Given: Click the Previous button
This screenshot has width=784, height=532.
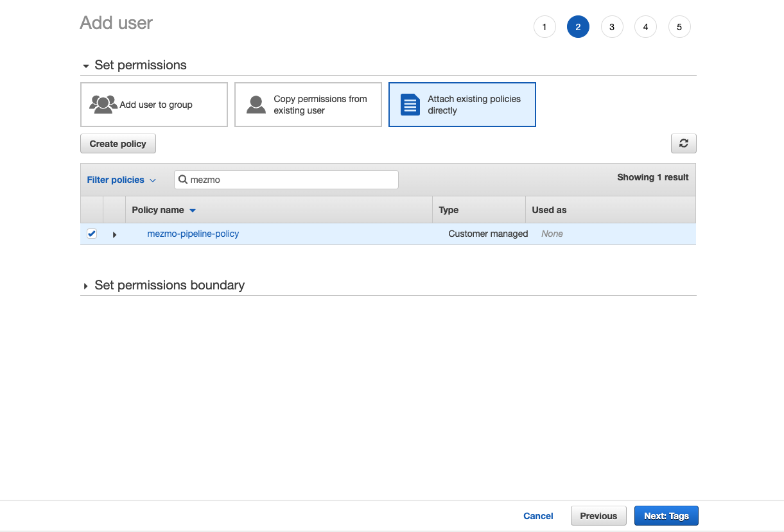Looking at the screenshot, I should (x=598, y=516).
